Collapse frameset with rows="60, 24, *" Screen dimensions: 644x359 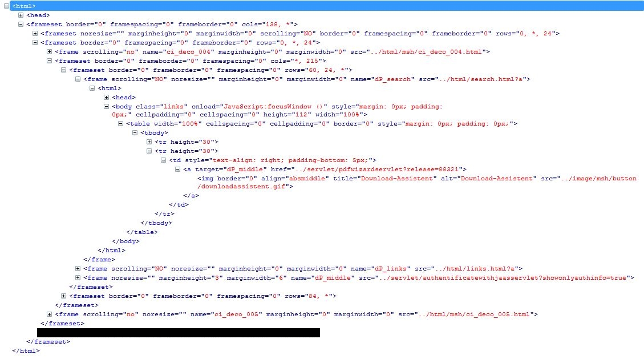tap(64, 70)
